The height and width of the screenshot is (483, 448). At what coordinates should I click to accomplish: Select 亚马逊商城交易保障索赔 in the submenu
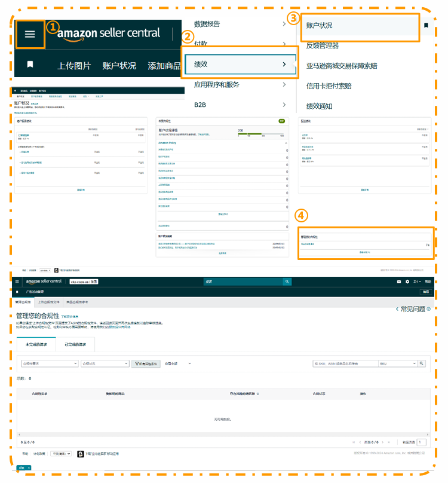click(x=342, y=66)
